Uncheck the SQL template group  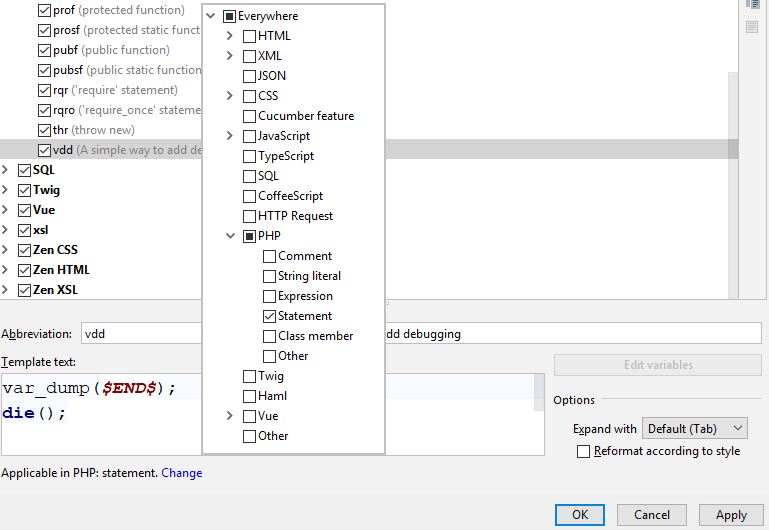point(24,171)
